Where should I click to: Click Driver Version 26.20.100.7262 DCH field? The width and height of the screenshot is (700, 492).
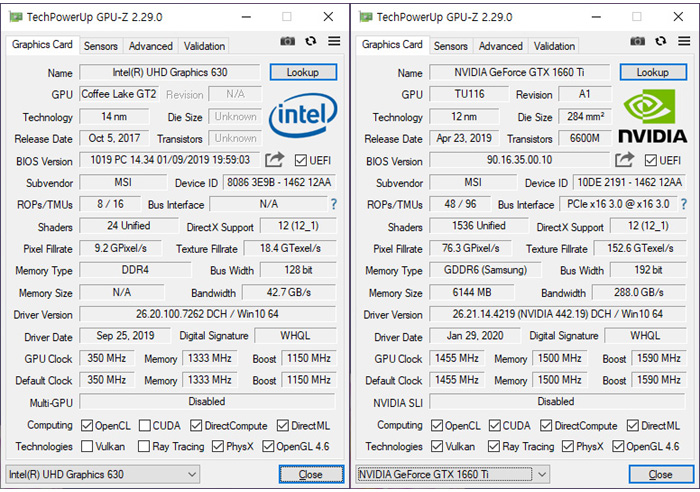tap(208, 314)
